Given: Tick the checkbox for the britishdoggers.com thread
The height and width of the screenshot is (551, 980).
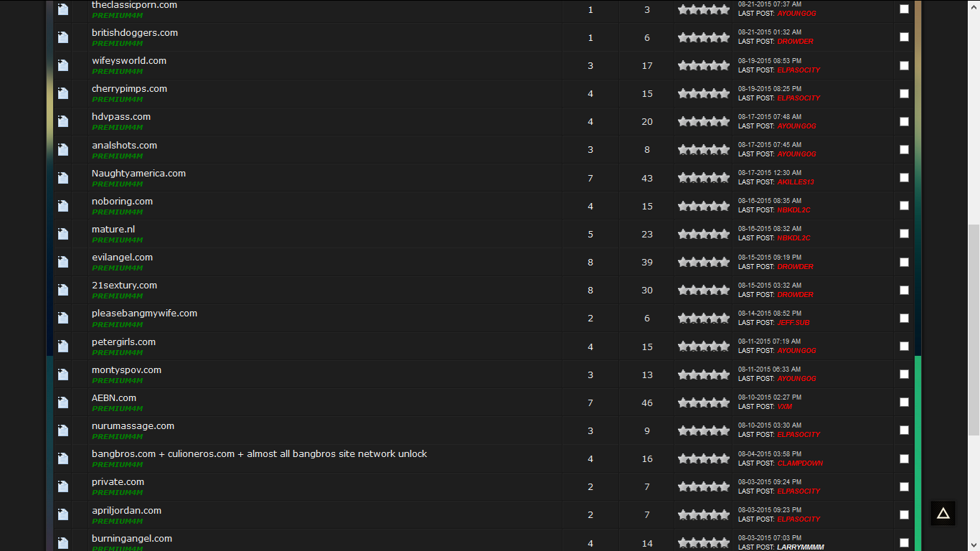Looking at the screenshot, I should 904,37.
